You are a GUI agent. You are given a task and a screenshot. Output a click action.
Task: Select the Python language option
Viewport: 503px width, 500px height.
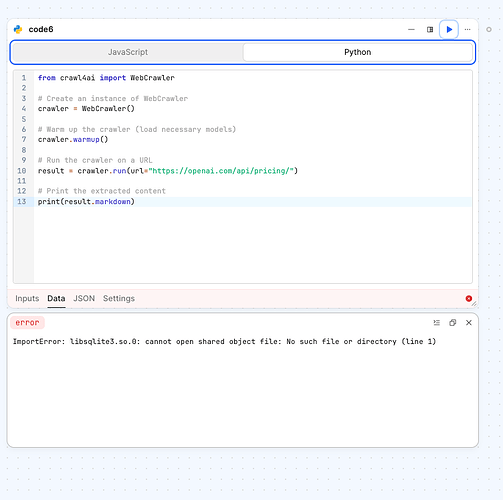click(358, 52)
